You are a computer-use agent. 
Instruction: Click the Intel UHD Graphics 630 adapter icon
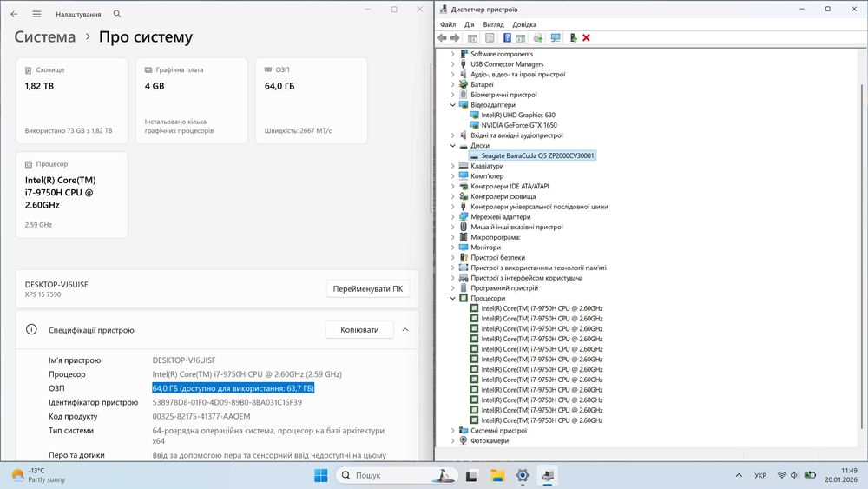(474, 116)
